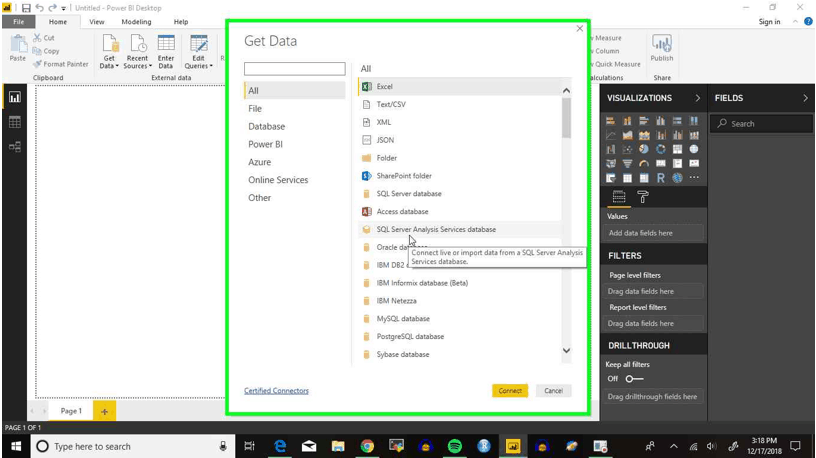The height and width of the screenshot is (458, 816).
Task: Click Format Painter in the Clipboard group
Action: (60, 64)
